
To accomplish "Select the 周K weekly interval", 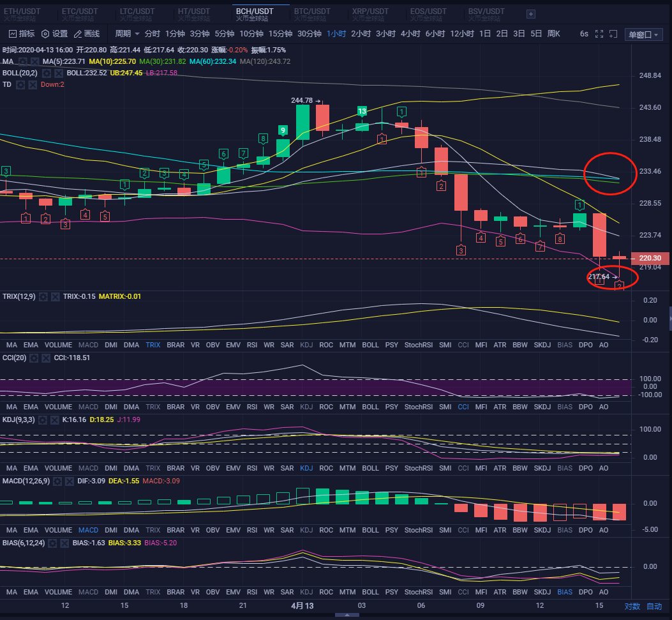I will [554, 33].
